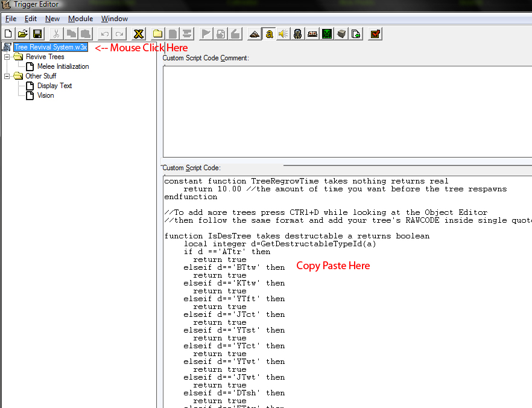Select the Melee Initialization trigger
Viewport: 532px width, 408px height.
click(x=63, y=66)
